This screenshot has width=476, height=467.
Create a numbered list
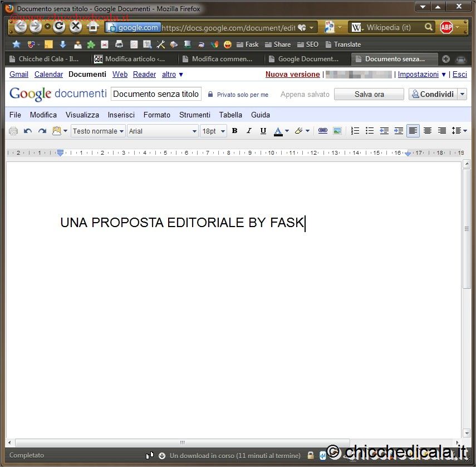click(355, 131)
